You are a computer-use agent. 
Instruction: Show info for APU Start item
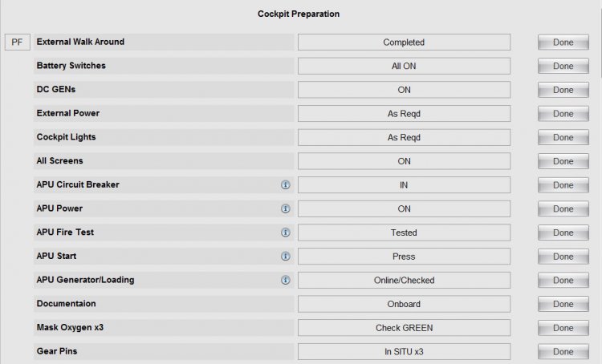click(x=285, y=257)
